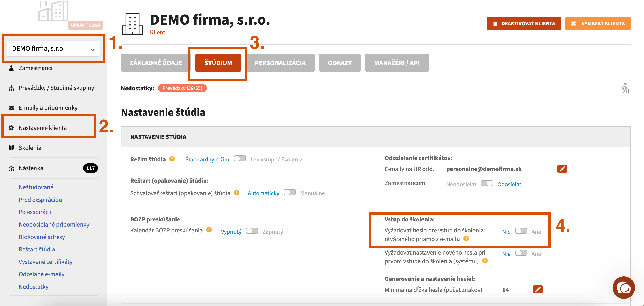Toggle the Režim štúdia switch
Screen dimensions: 644x306
tap(239, 159)
